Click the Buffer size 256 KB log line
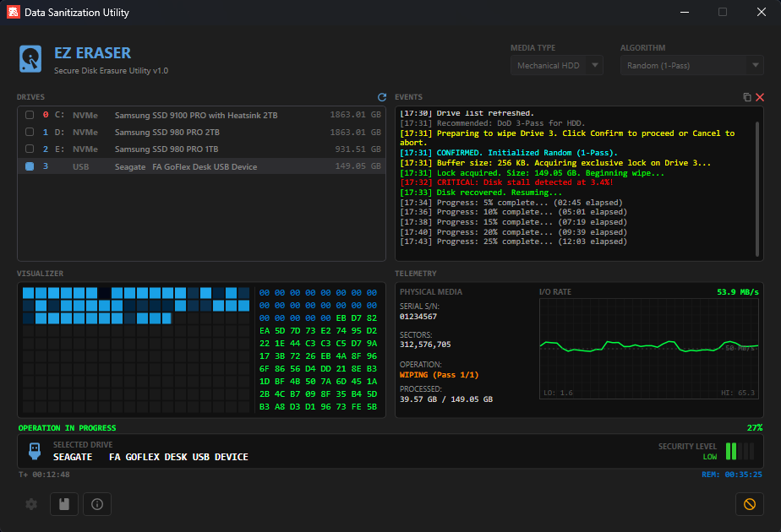The width and height of the screenshot is (781, 532). pyautogui.click(x=554, y=163)
